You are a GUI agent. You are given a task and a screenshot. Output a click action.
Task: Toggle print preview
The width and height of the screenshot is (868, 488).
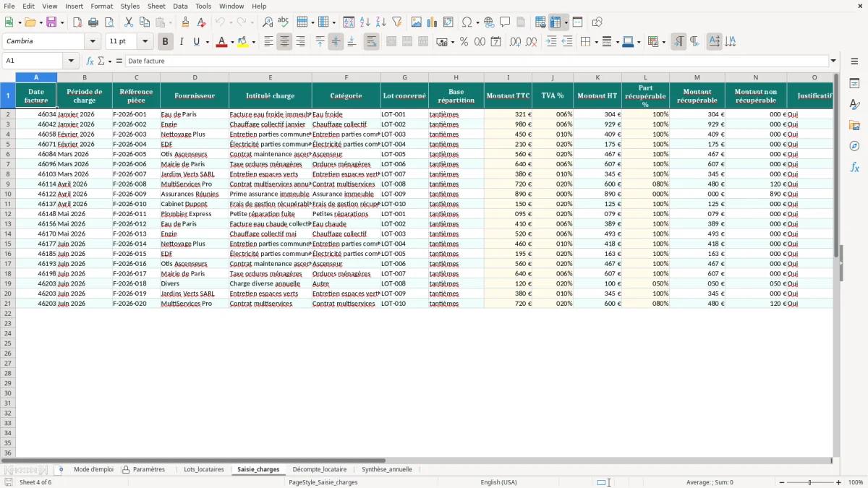pos(109,22)
